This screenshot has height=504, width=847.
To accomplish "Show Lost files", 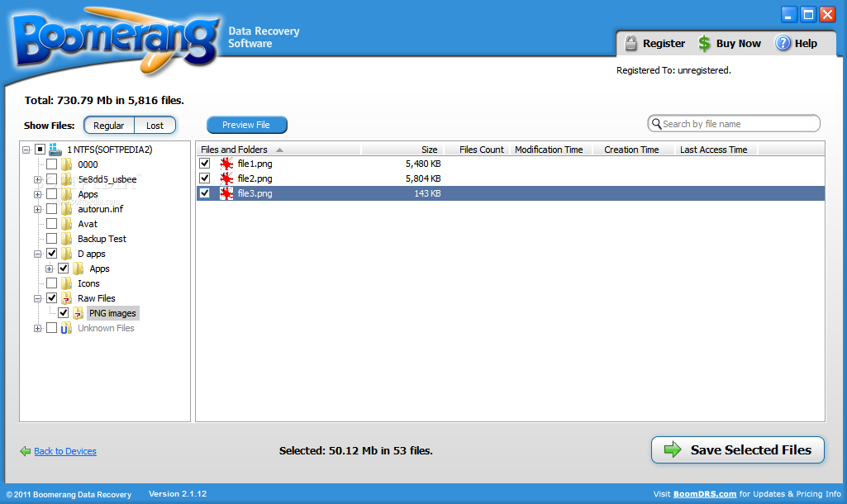I will [155, 126].
